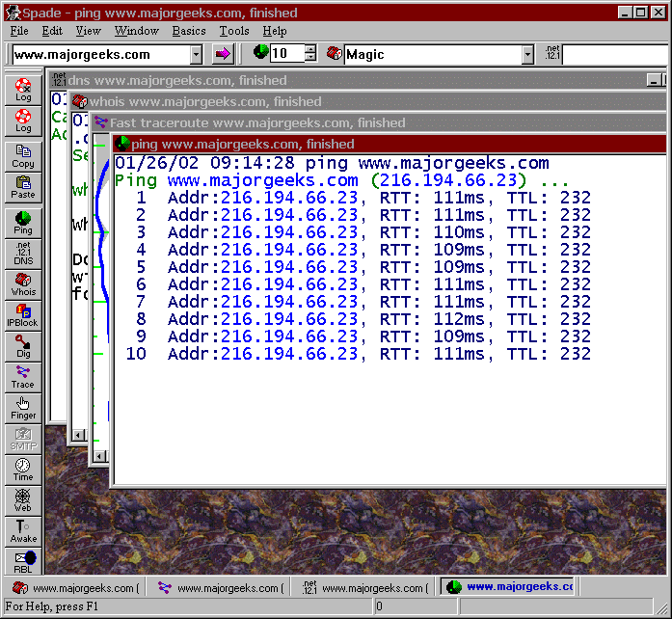Minimize the Spade main window
The image size is (672, 619).
[626, 13]
